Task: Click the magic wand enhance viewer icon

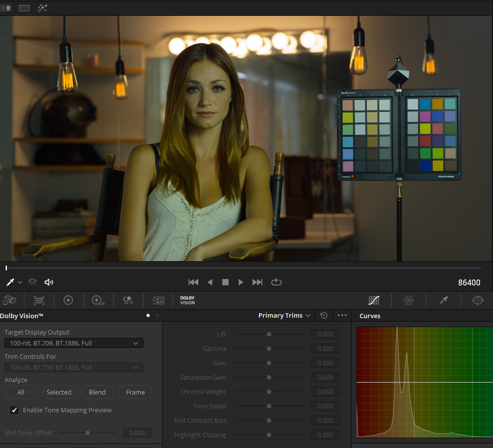Action: [42, 8]
